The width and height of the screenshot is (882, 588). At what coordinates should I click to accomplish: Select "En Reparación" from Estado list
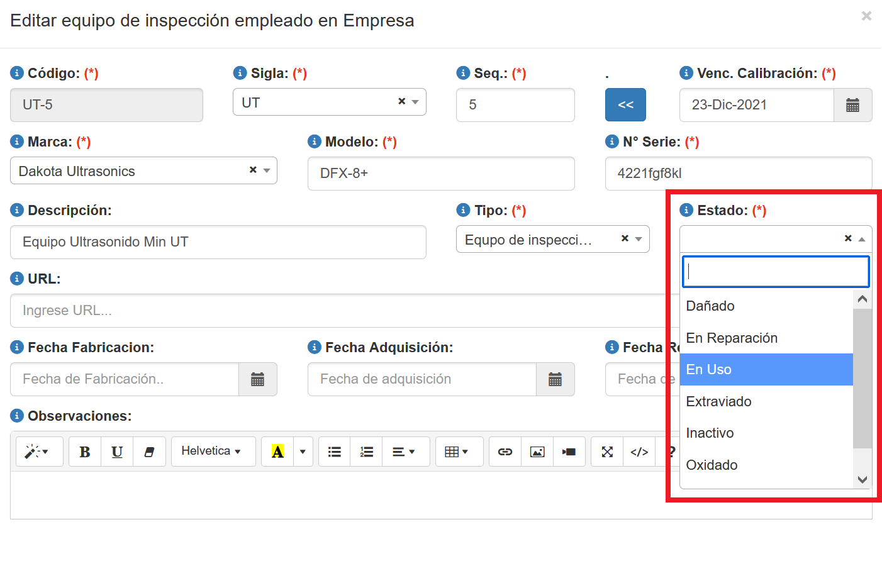pos(732,338)
